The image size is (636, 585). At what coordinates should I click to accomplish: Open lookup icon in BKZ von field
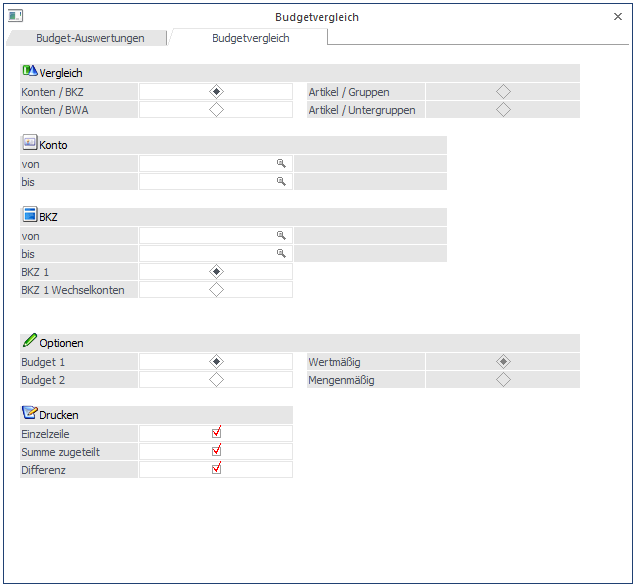pyautogui.click(x=282, y=235)
